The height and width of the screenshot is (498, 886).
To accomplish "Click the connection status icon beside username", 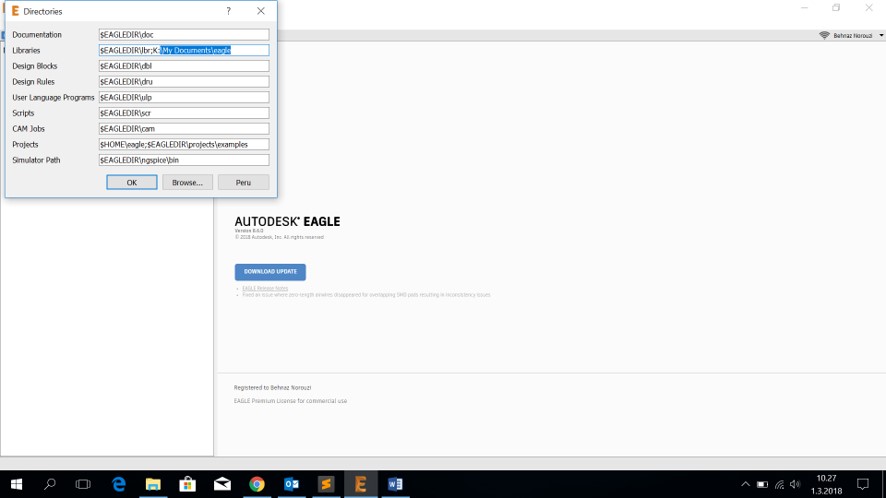I will click(x=824, y=36).
